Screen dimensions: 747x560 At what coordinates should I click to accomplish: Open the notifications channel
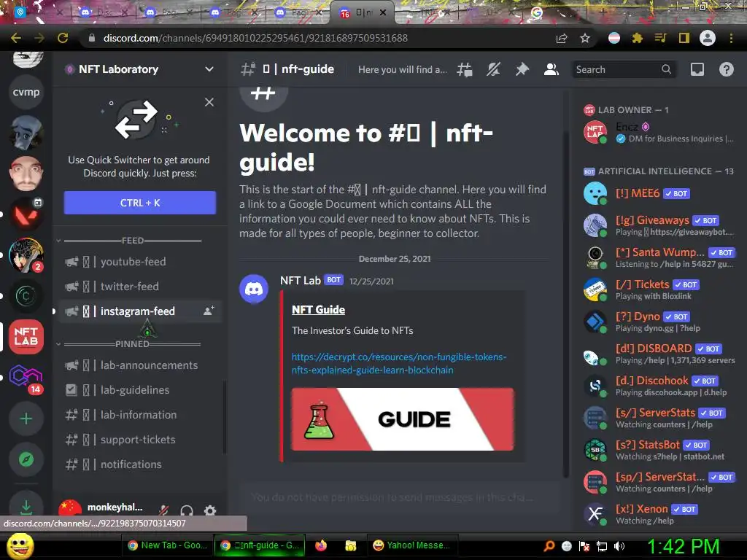(x=139, y=464)
